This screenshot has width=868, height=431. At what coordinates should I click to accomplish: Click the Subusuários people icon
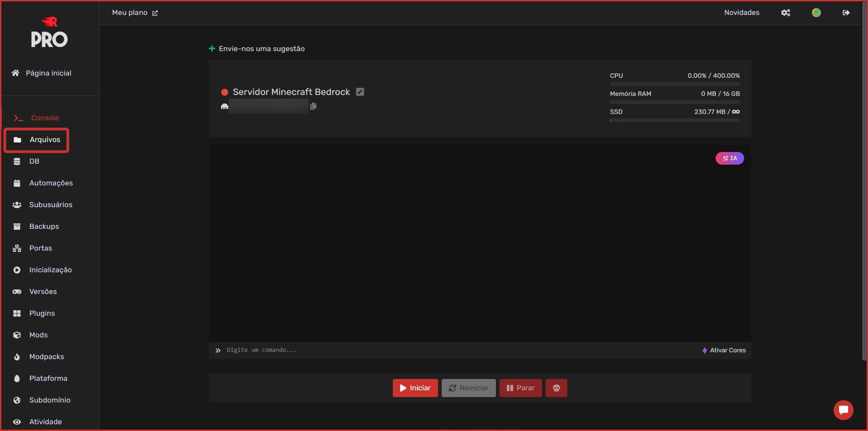pos(17,205)
